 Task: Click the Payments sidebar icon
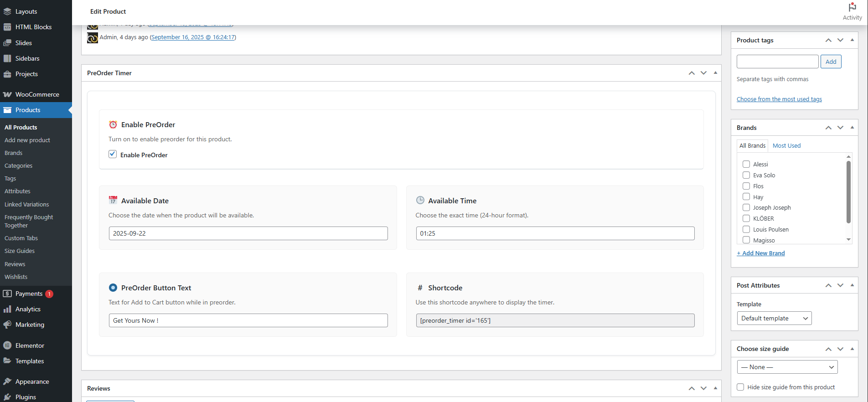[7, 294]
